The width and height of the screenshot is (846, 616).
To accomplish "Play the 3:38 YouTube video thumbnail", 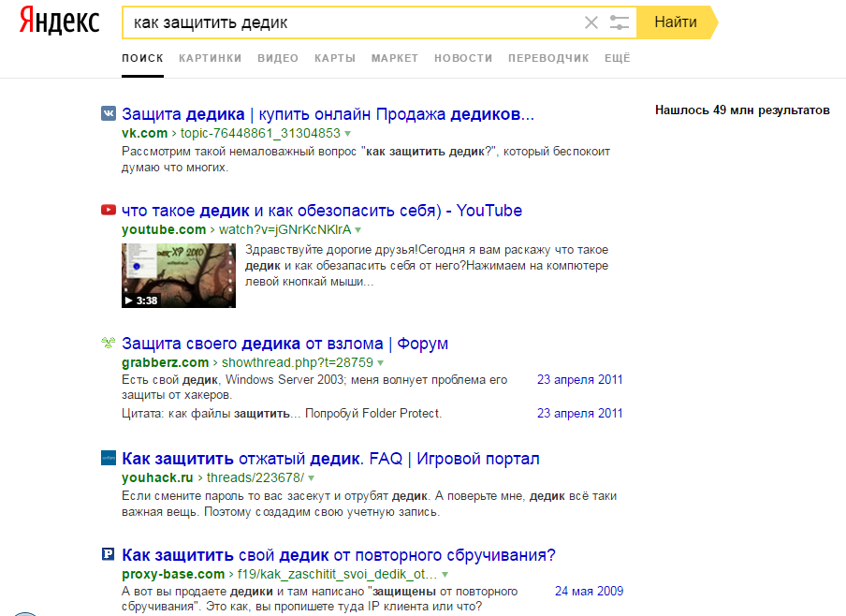I will (179, 275).
